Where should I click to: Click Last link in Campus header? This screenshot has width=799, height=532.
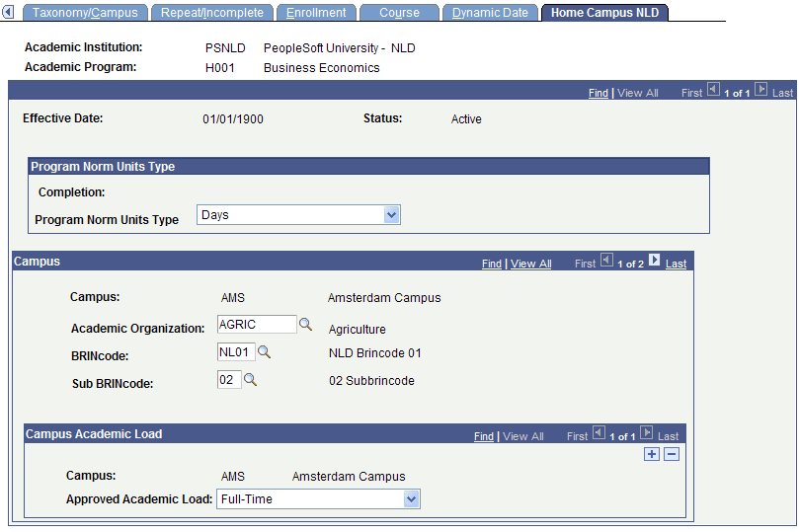click(676, 264)
